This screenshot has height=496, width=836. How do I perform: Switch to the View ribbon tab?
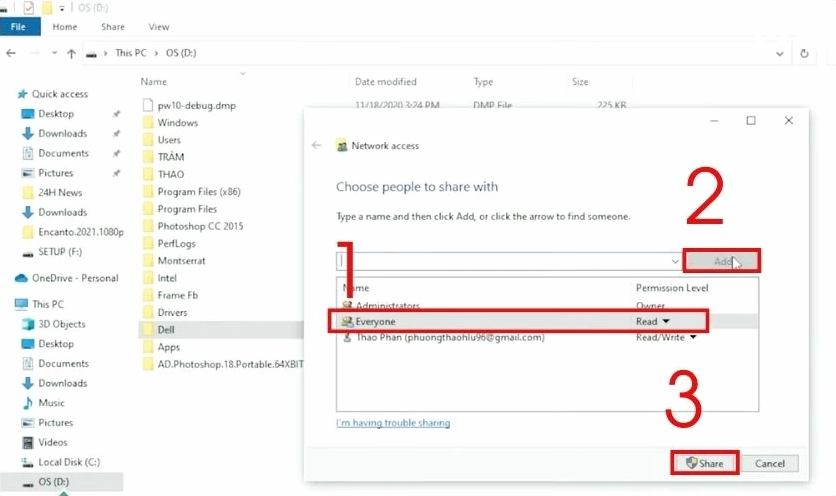click(x=158, y=27)
